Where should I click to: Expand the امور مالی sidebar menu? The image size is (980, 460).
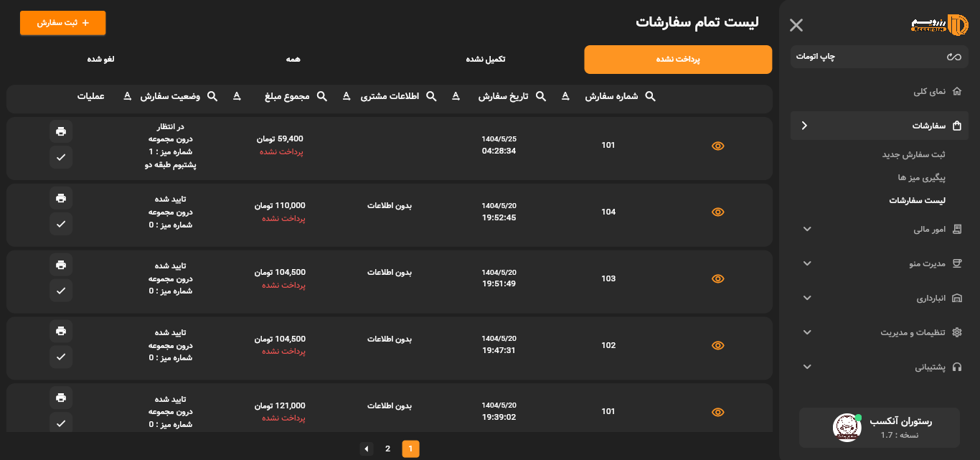tap(807, 229)
